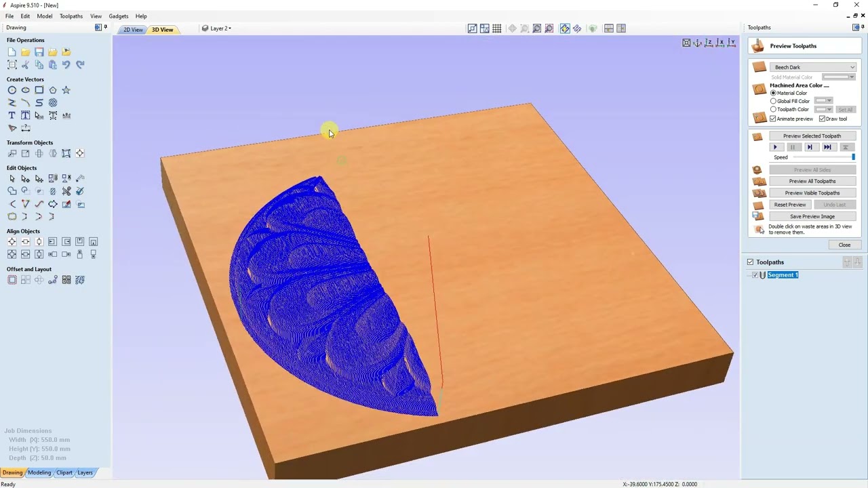Select the Draw Text tool
This screenshot has width=868, height=488.
coord(12,115)
